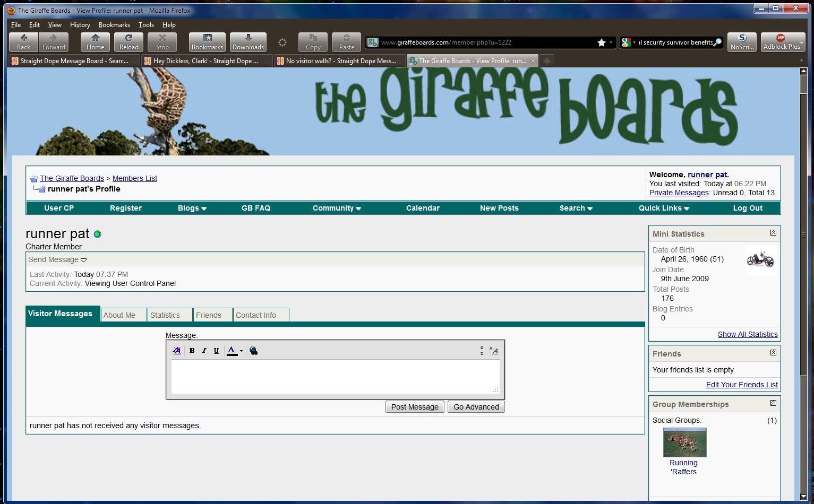Viewport: 814px width, 504px height.
Task: Open the Community dropdown menu
Action: click(x=337, y=208)
